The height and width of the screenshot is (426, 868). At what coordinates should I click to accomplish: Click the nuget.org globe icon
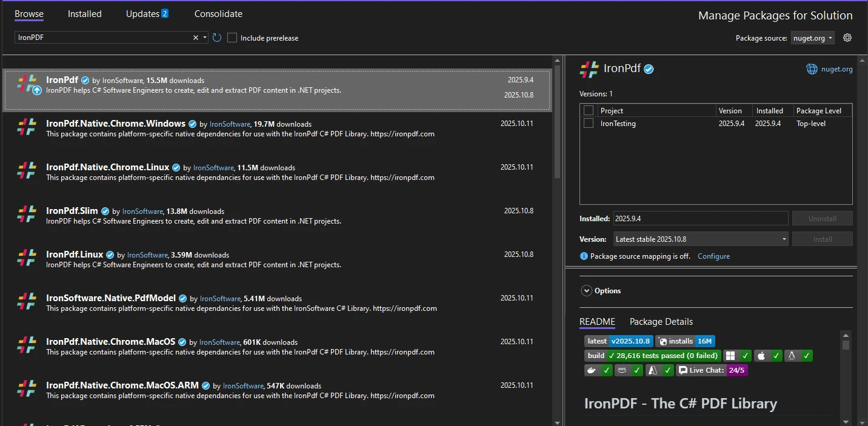[812, 69]
